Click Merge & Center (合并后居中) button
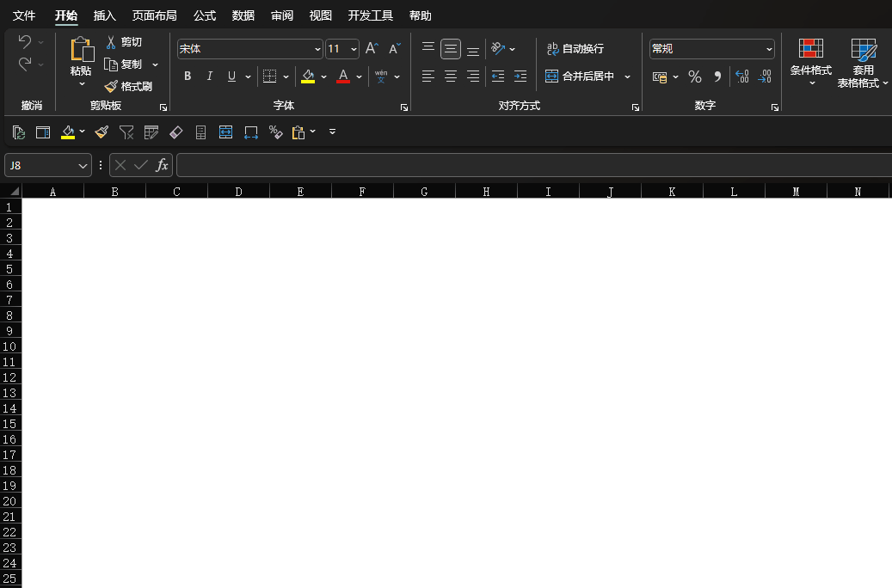The image size is (892, 588). (580, 77)
